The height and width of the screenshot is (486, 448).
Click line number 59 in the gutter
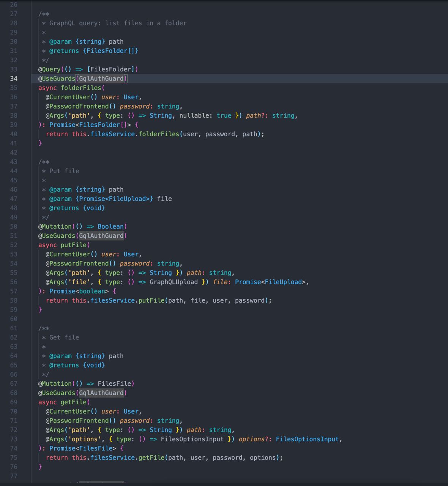point(14,310)
